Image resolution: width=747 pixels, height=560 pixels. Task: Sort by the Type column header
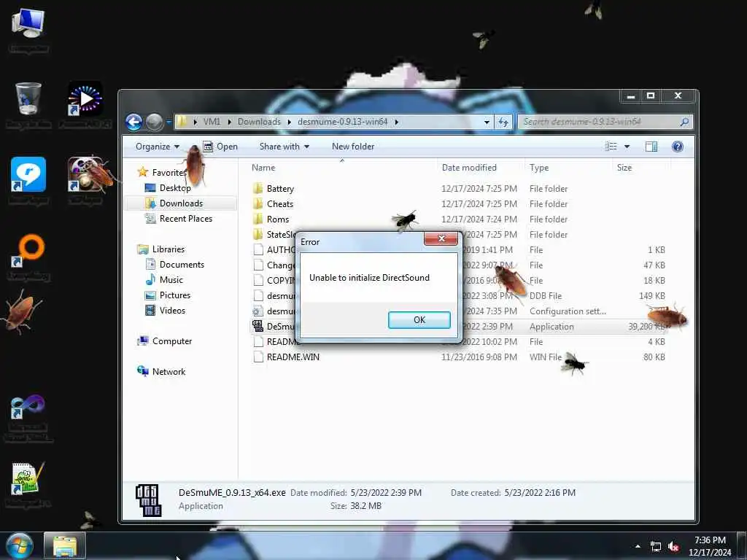(x=539, y=168)
